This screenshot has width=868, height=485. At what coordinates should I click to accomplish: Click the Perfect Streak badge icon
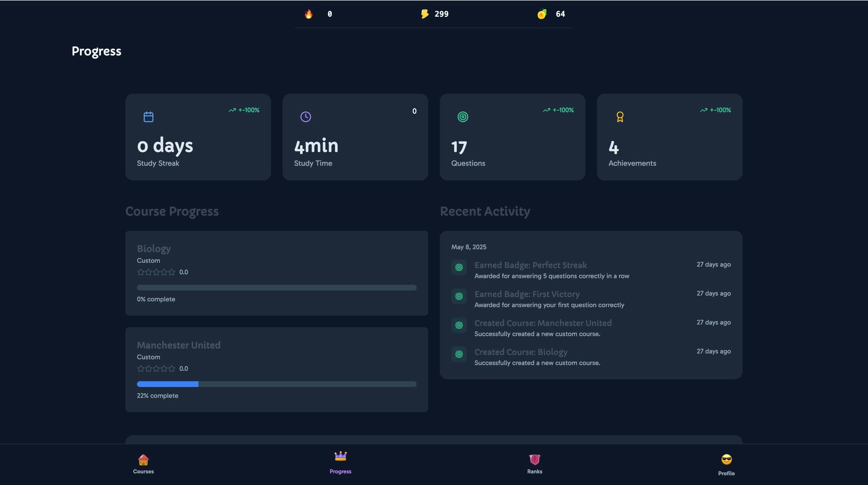(x=459, y=267)
